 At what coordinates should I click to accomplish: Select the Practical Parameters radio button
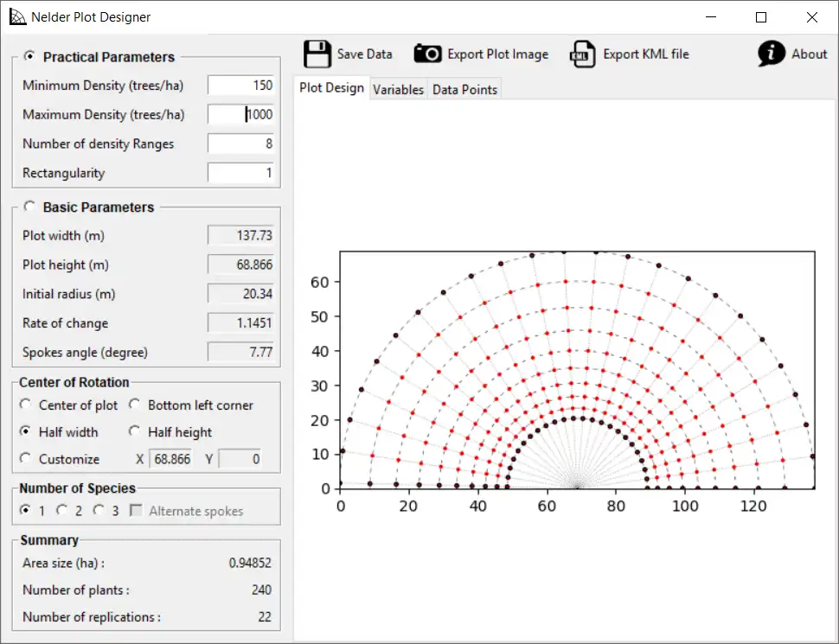[x=29, y=56]
